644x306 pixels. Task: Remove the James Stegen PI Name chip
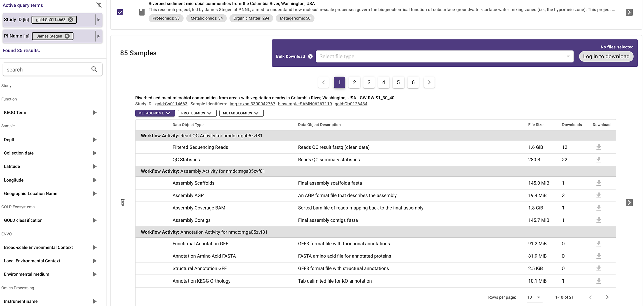[67, 36]
